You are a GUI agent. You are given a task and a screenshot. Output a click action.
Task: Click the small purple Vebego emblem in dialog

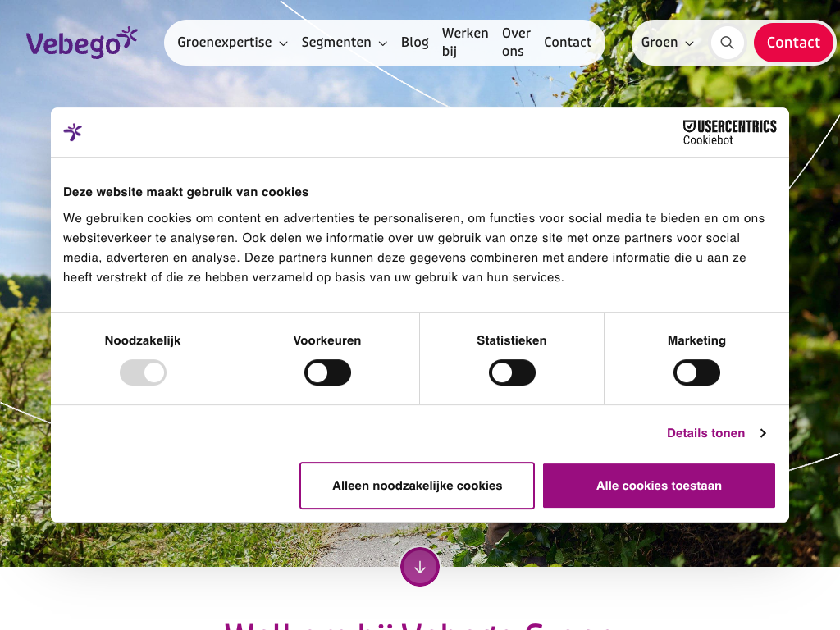[73, 132]
